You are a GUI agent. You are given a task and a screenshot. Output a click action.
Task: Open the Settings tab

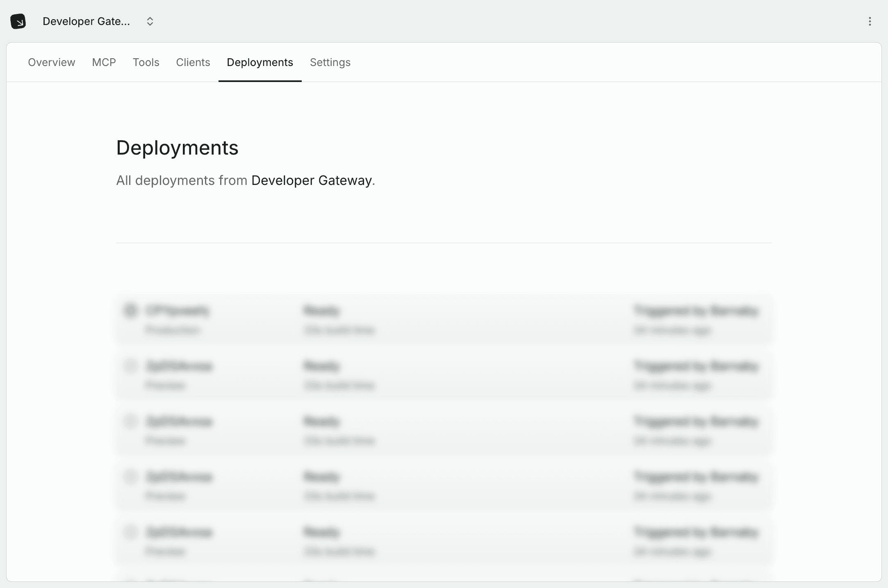click(330, 62)
